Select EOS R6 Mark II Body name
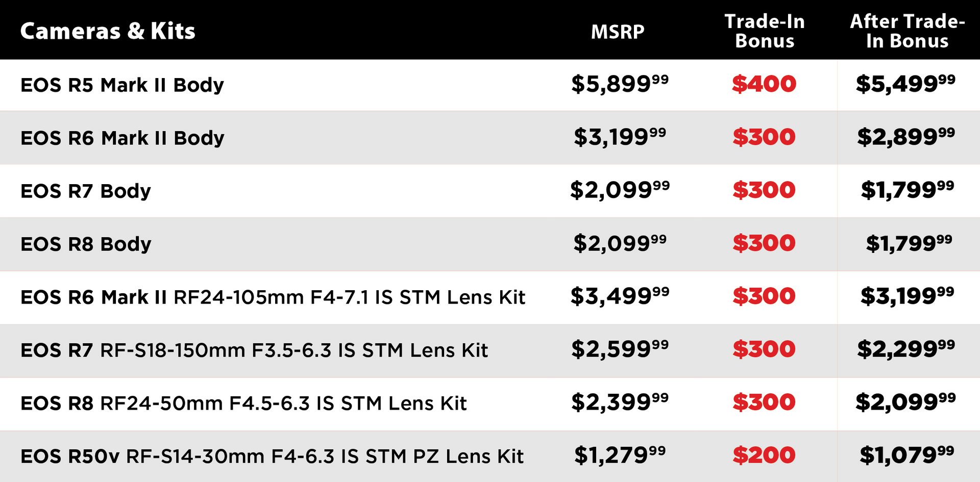 pyautogui.click(x=122, y=138)
